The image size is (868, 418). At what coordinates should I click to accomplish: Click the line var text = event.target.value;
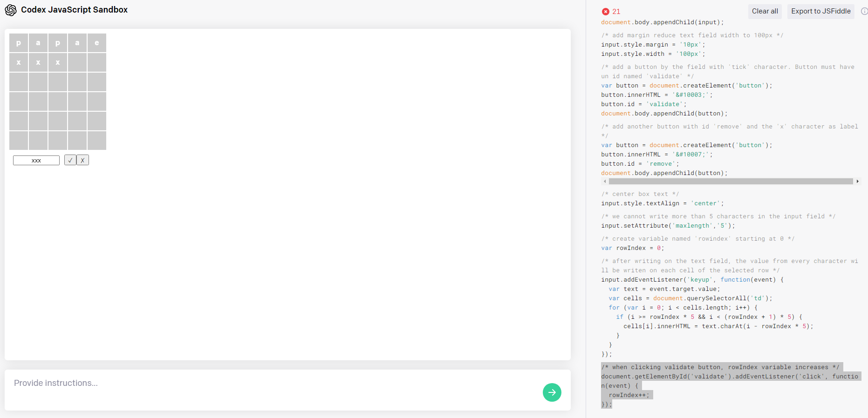pos(664,289)
